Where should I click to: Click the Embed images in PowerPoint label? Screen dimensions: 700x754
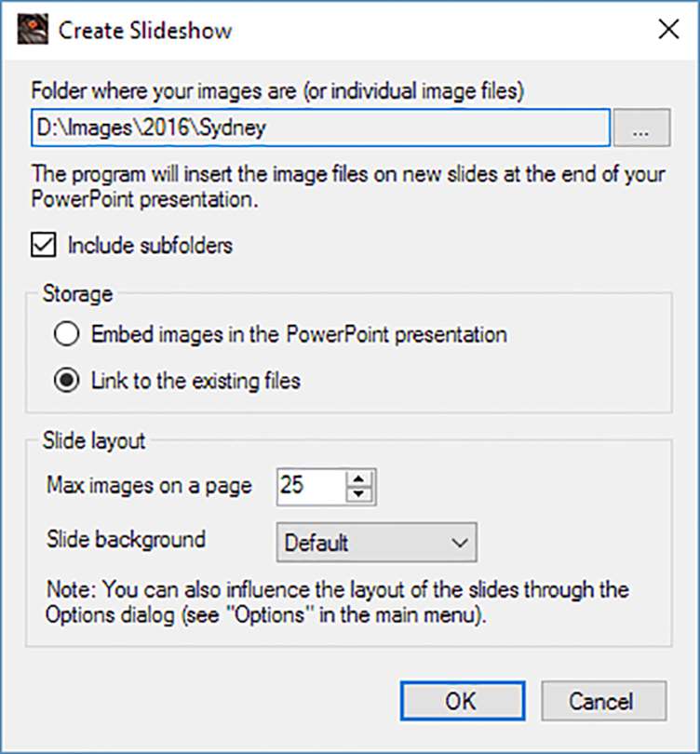[x=299, y=334]
